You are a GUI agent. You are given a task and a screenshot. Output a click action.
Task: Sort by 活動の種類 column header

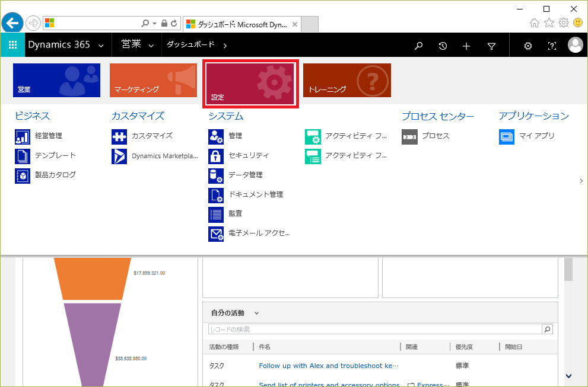tap(224, 347)
